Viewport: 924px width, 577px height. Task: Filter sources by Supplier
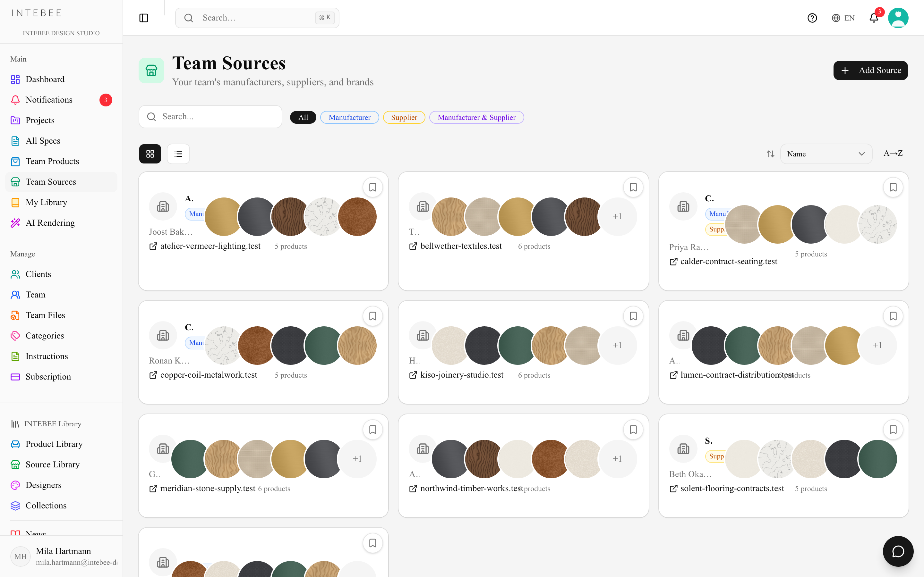(404, 118)
